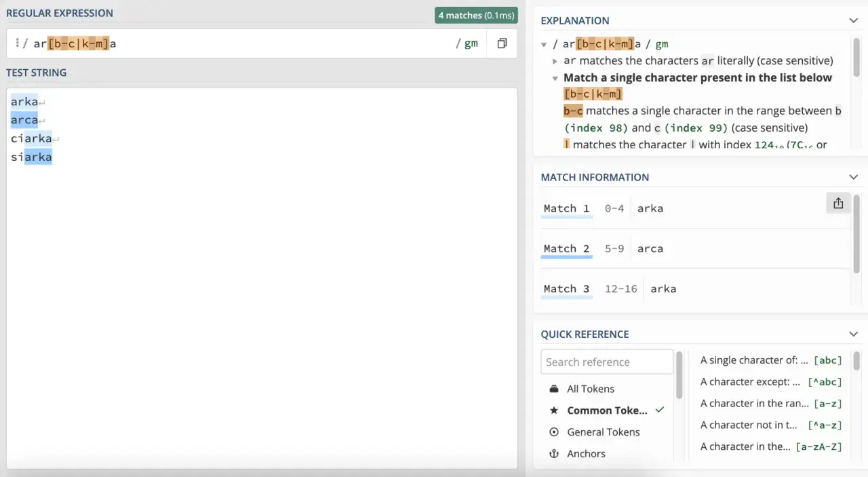The image size is (868, 477).
Task: Expand the 'ar matches the characters' node
Action: [x=555, y=61]
